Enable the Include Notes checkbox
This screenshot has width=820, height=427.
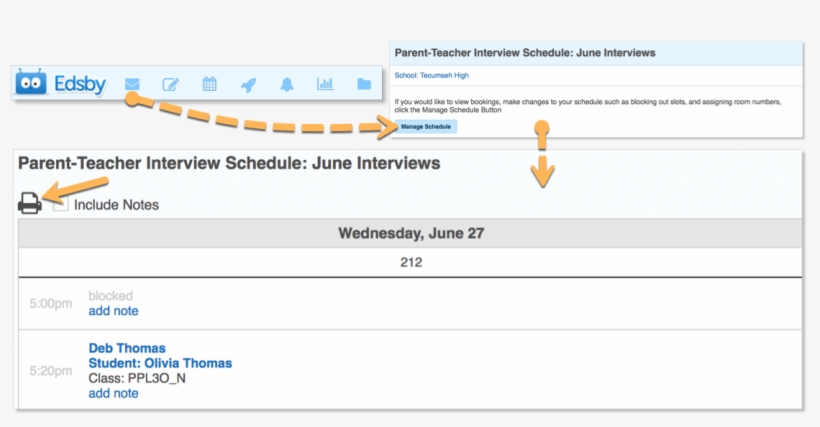[x=60, y=204]
